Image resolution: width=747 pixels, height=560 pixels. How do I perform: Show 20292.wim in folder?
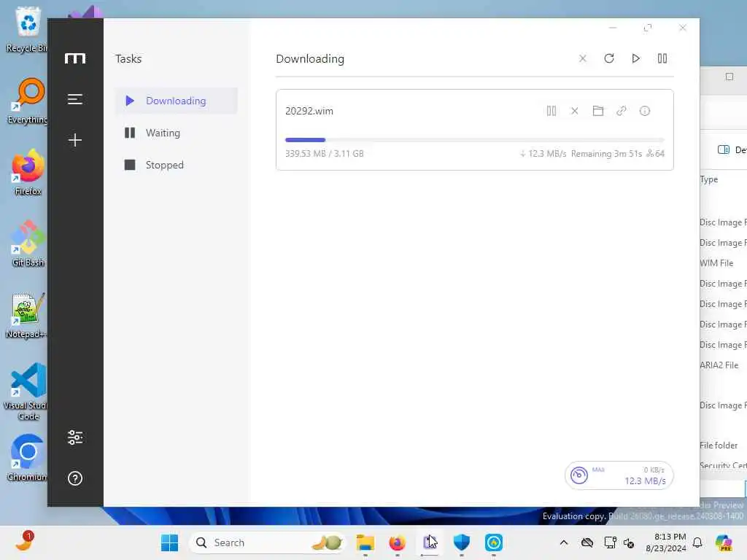pos(598,111)
